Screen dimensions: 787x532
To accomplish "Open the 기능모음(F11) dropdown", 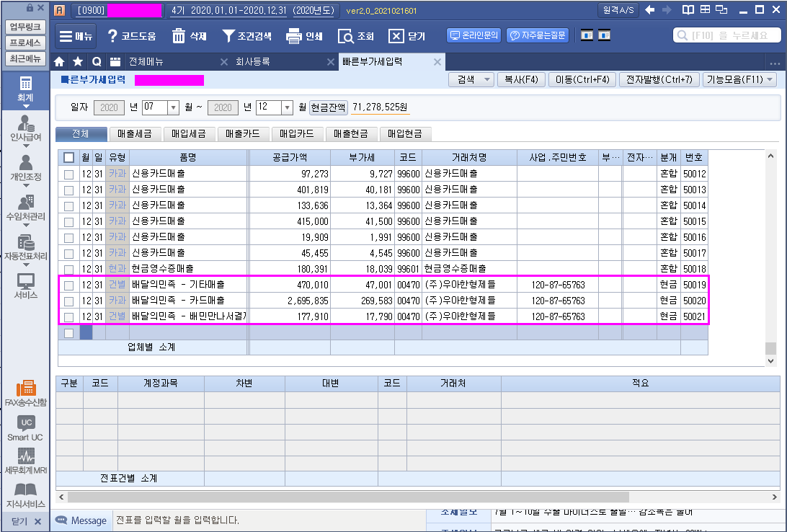I will [739, 80].
